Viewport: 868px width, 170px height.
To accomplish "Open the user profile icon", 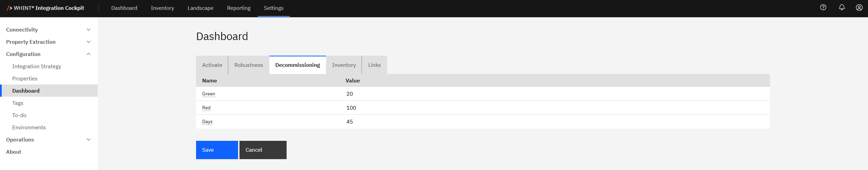I will point(859,7).
